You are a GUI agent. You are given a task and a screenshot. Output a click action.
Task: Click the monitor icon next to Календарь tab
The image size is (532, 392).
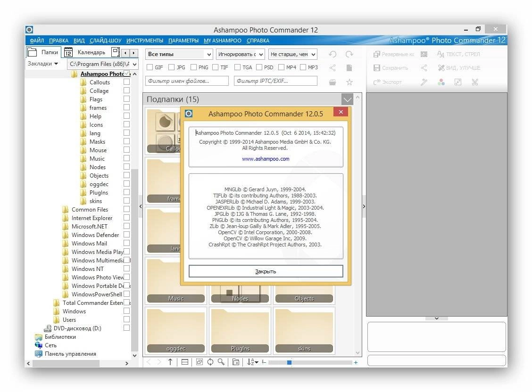click(x=116, y=52)
